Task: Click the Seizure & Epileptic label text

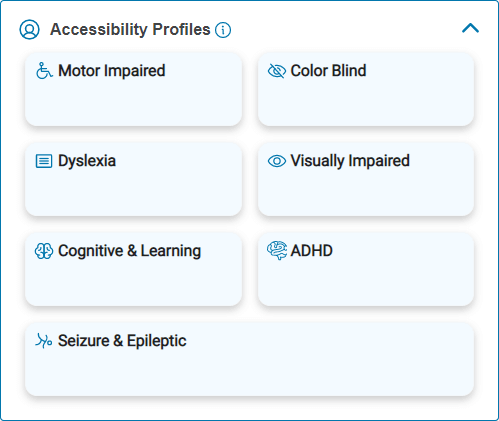Action: pyautogui.click(x=122, y=341)
